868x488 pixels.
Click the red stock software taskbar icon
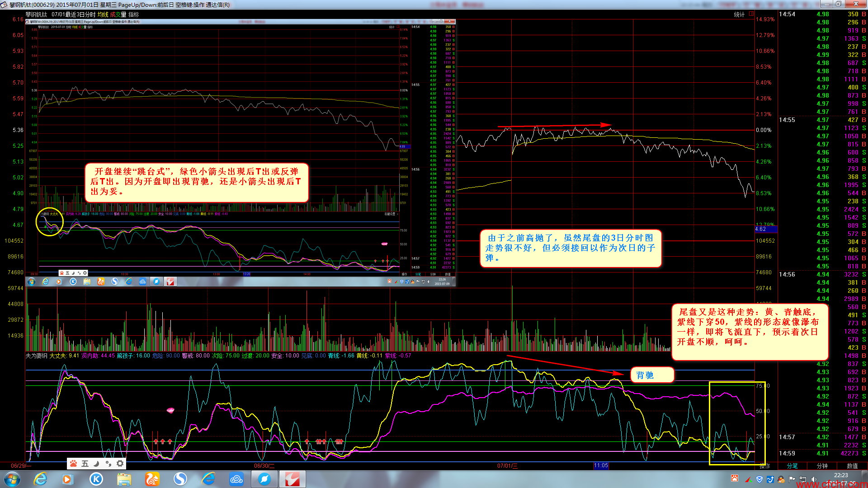292,479
